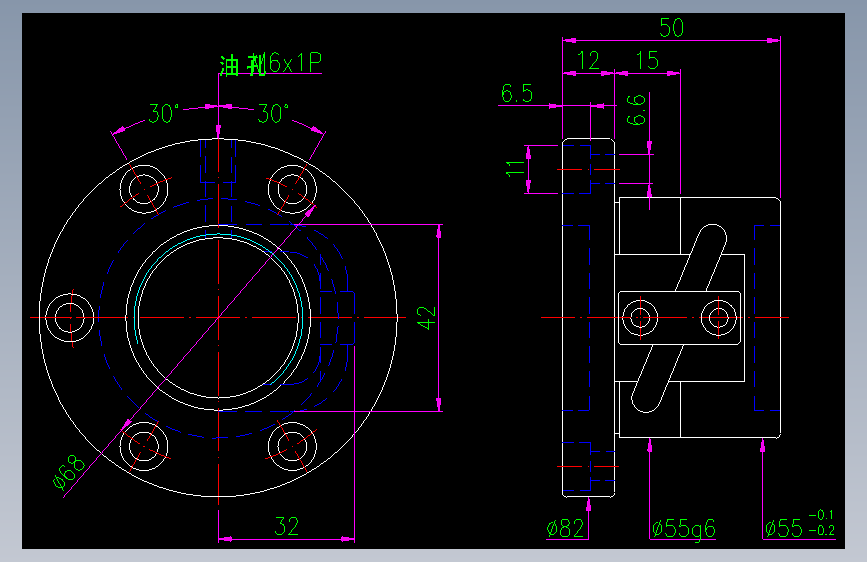Select the ø68 bolt circle dimension
This screenshot has width=867, height=562.
tap(69, 473)
